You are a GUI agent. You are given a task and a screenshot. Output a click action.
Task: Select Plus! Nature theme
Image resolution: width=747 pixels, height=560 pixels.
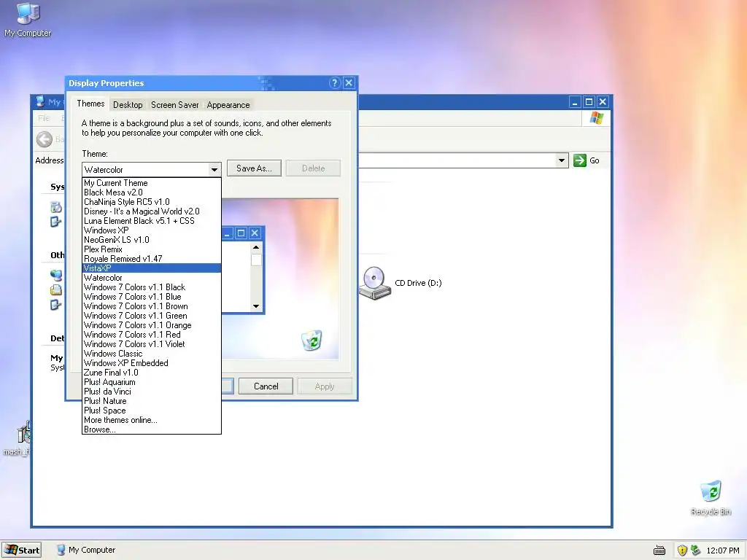coord(152,401)
